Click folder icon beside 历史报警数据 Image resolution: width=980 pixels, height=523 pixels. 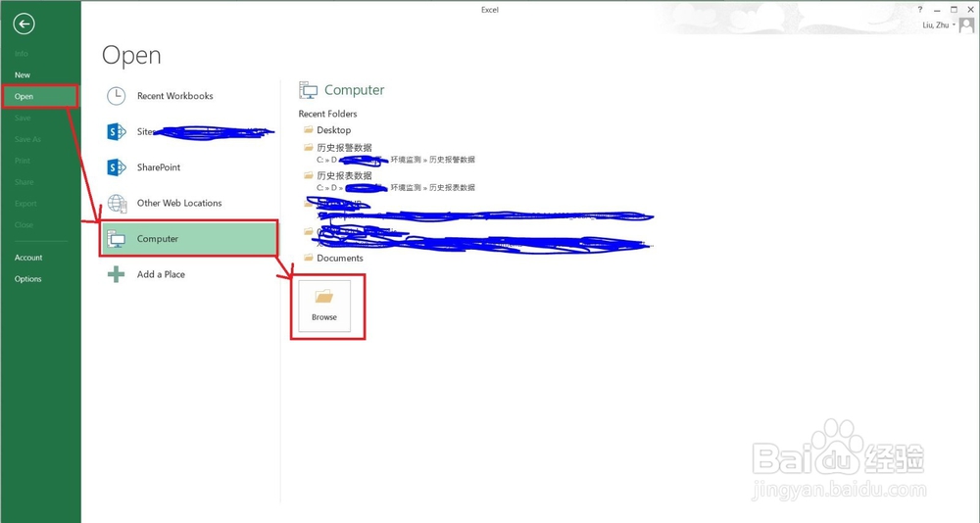[x=308, y=148]
